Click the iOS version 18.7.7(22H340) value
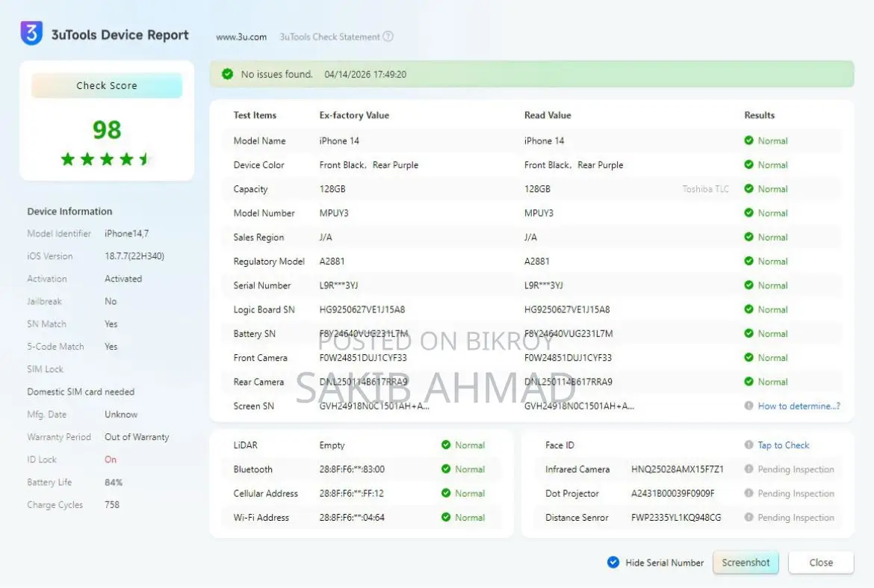Screen dimensions: 874x588 click(x=134, y=256)
